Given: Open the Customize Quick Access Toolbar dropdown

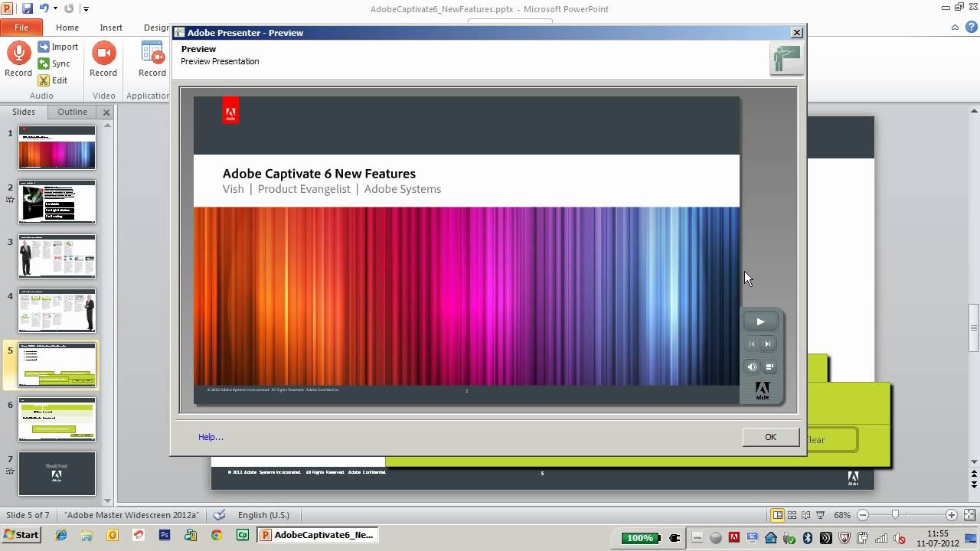Looking at the screenshot, I should click(x=86, y=9).
